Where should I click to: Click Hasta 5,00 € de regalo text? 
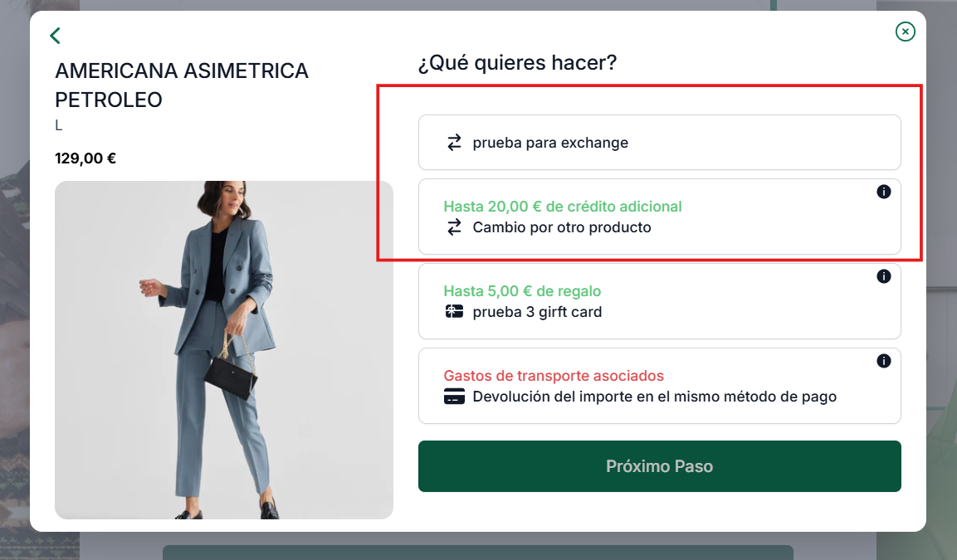tap(522, 291)
